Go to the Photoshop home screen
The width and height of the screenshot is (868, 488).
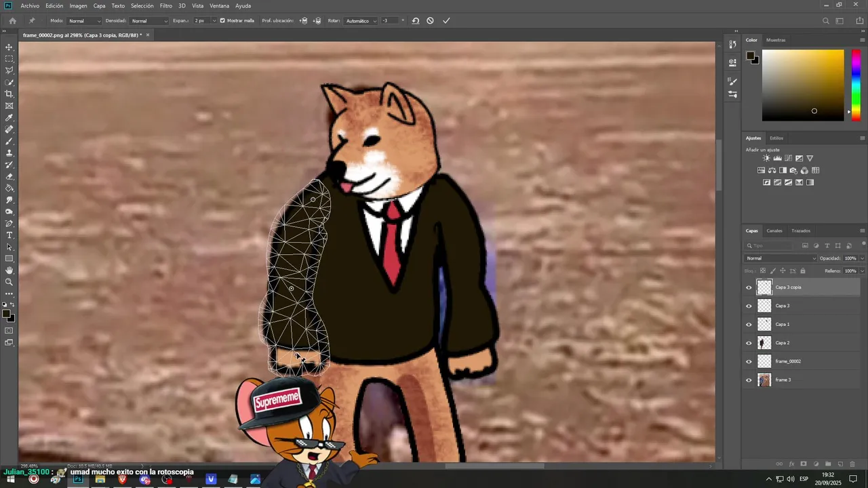coord(12,20)
